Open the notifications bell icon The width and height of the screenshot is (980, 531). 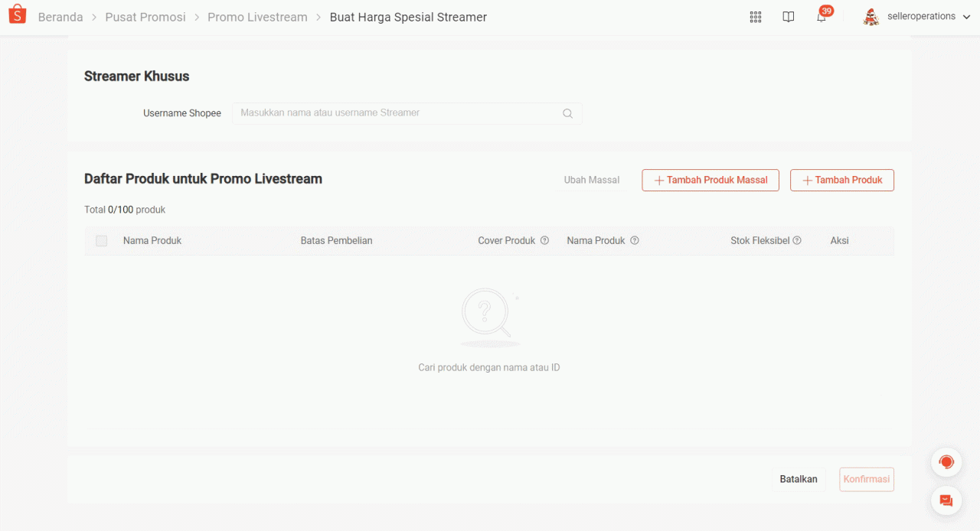click(x=822, y=17)
